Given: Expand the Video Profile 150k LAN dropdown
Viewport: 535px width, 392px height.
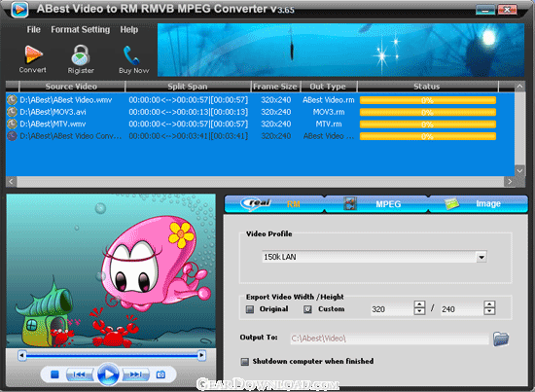Looking at the screenshot, I should click(481, 257).
